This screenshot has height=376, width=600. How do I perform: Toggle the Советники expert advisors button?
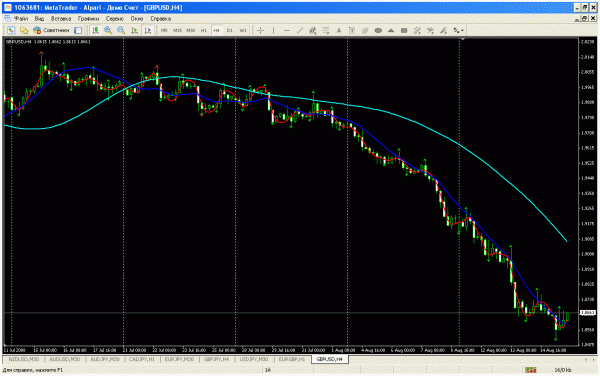pos(51,30)
